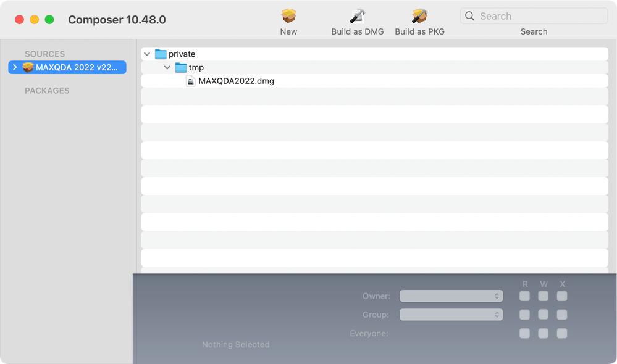
Task: Expand the MAXQDA 2022 source in sidebar
Action: [15, 67]
